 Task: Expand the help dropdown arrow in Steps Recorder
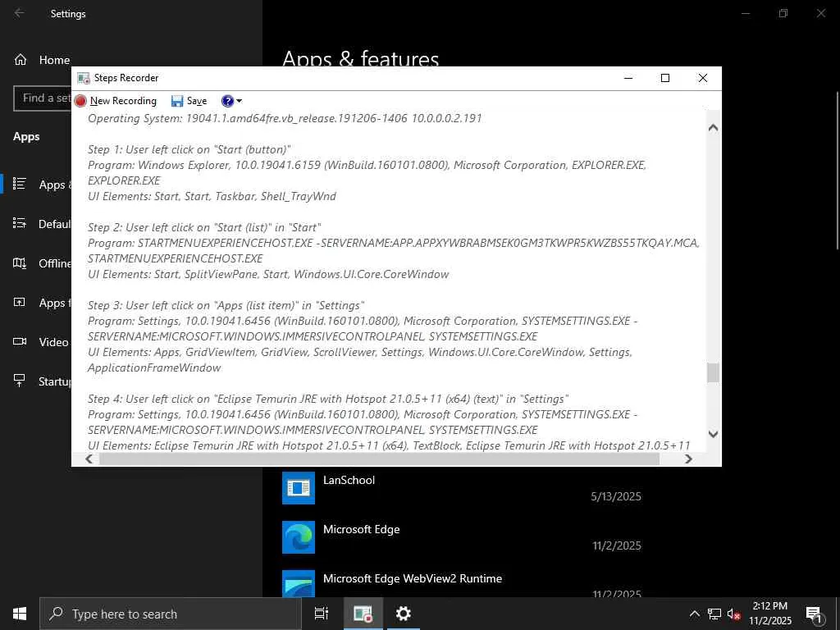coord(239,101)
